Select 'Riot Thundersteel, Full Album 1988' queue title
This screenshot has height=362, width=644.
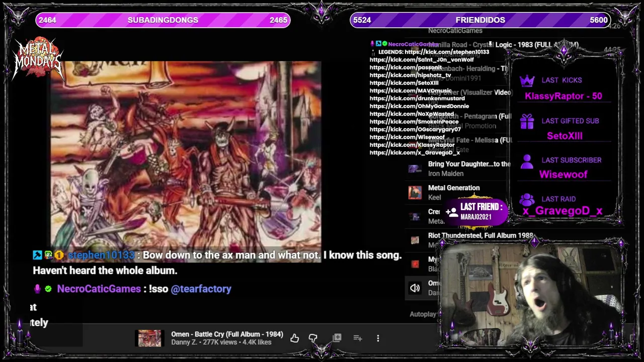(x=480, y=235)
